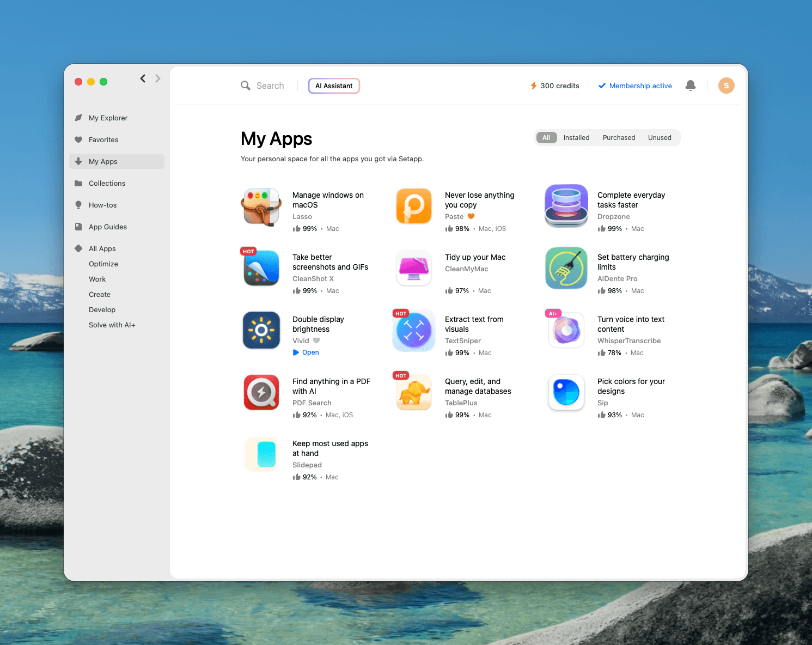Open the CleanShot X app icon
812x645 pixels.
tap(261, 268)
